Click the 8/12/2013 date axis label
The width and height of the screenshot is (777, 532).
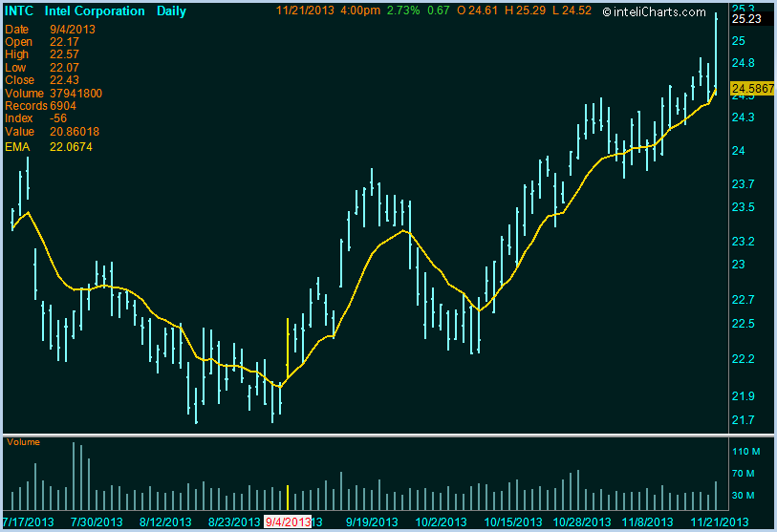pyautogui.click(x=165, y=522)
